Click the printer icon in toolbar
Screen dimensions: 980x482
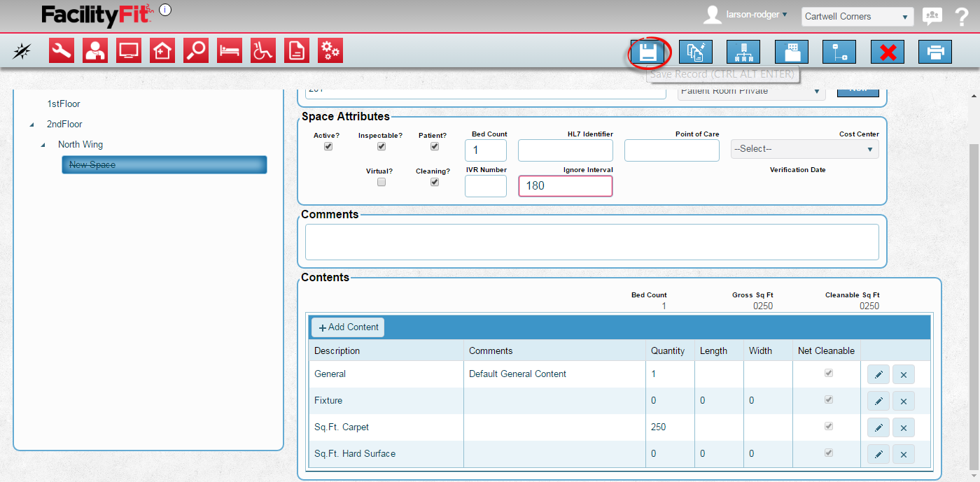[x=935, y=52]
